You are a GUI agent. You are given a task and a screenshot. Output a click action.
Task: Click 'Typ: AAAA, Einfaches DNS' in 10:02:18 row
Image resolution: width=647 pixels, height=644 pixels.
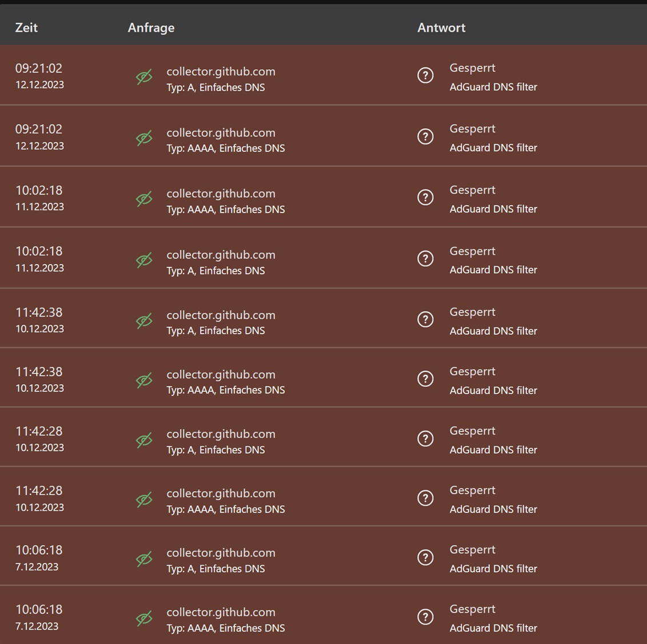point(226,210)
